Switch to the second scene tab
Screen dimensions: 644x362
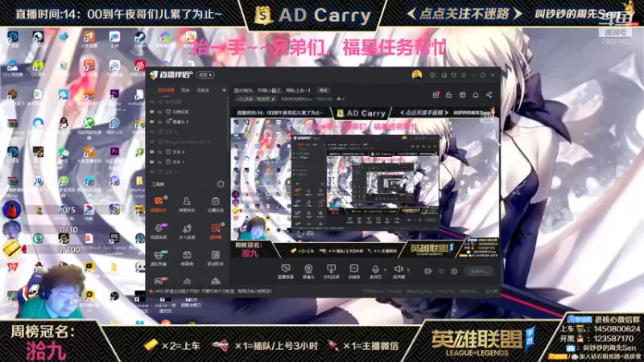pos(185,90)
